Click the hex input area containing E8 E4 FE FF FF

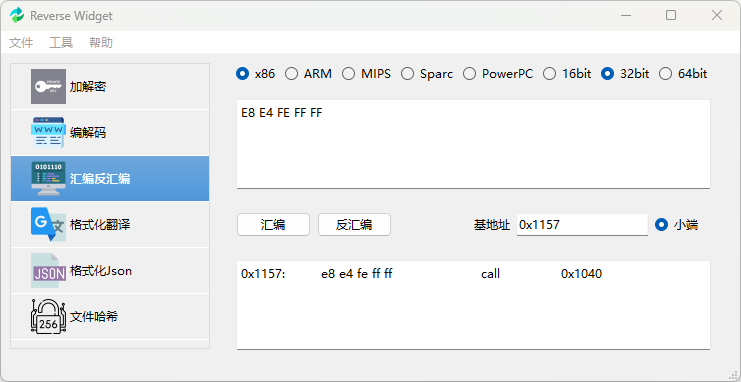[473, 144]
